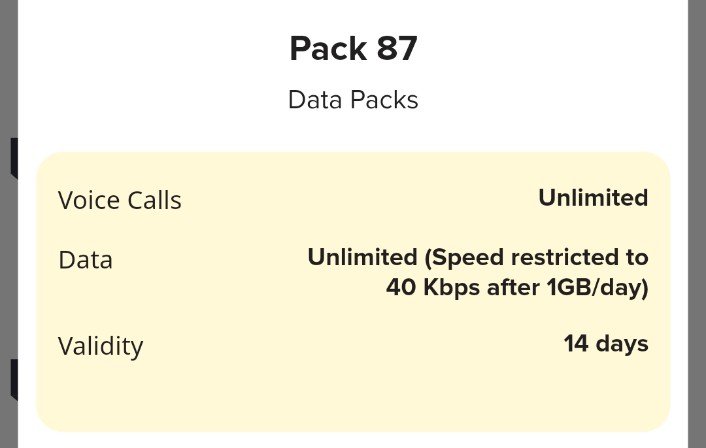Screen dimensions: 706x448
Task: Click the Validity label
Action: (x=100, y=346)
